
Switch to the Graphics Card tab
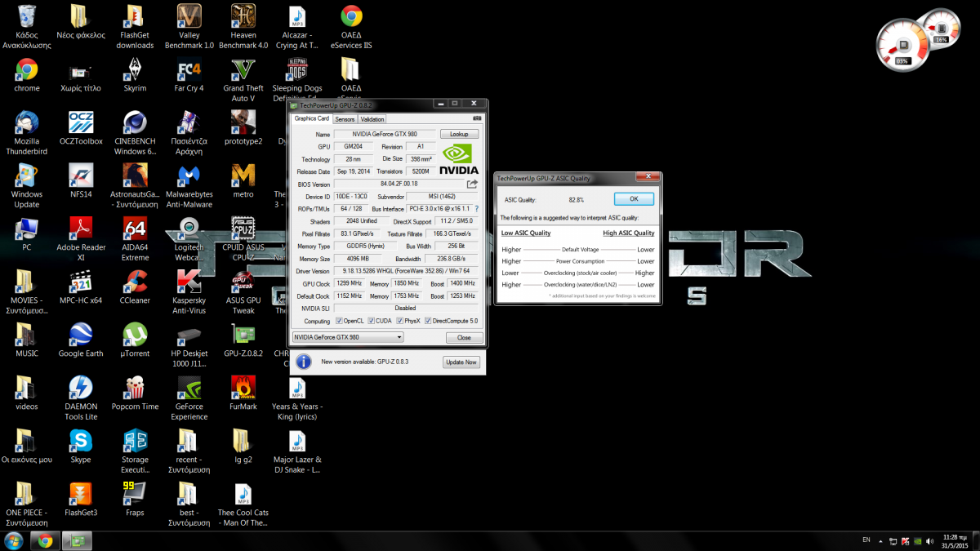(x=312, y=119)
